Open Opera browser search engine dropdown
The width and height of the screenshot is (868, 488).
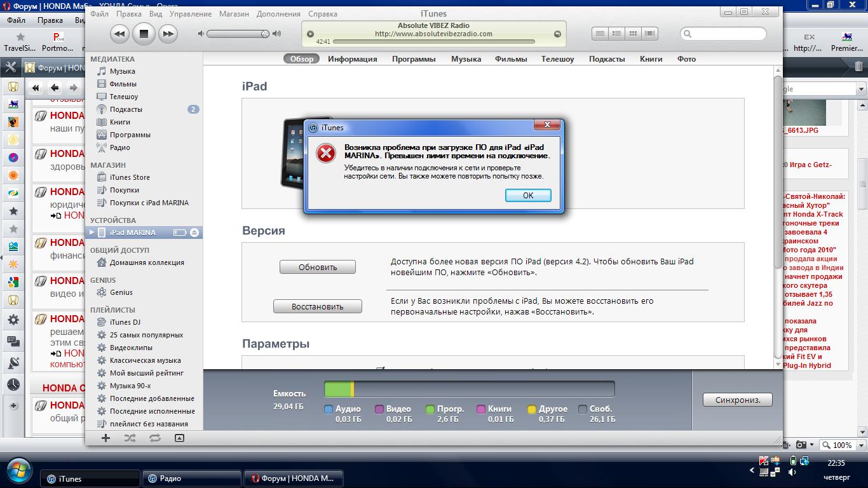pos(861,89)
